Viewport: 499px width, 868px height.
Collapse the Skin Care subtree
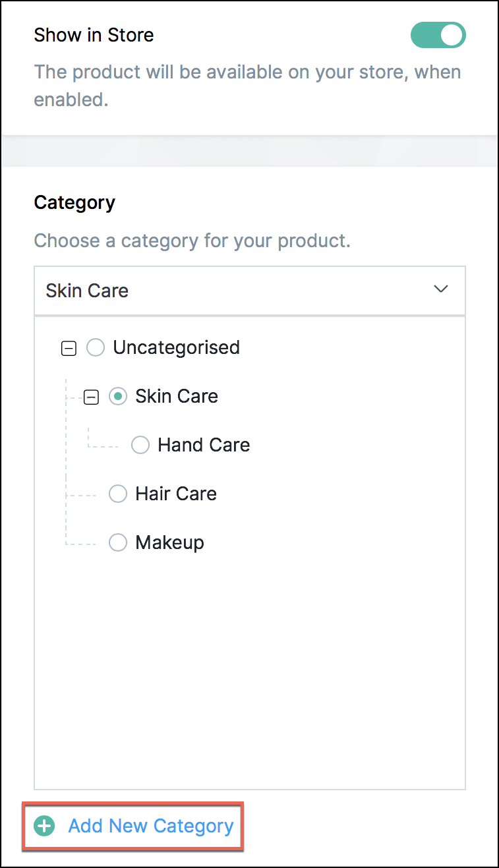tap(91, 397)
